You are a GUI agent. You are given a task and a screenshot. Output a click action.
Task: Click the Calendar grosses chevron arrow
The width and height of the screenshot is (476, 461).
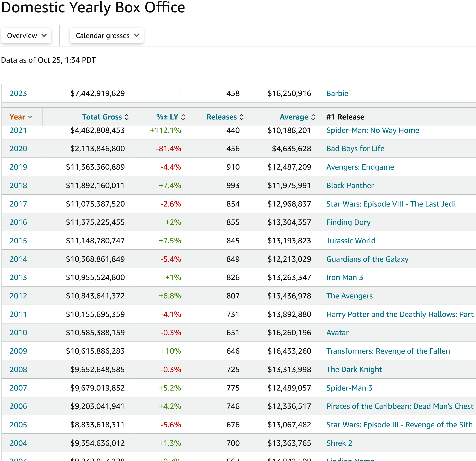point(136,35)
